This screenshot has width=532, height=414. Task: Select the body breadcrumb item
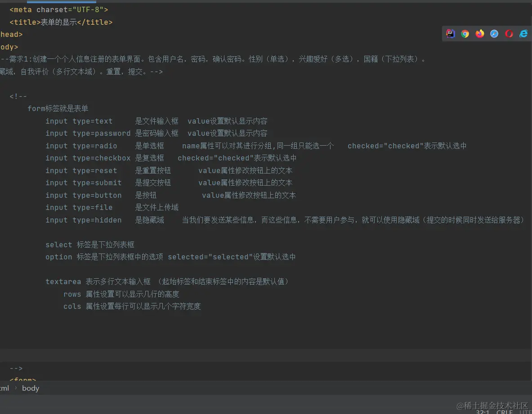(30, 388)
